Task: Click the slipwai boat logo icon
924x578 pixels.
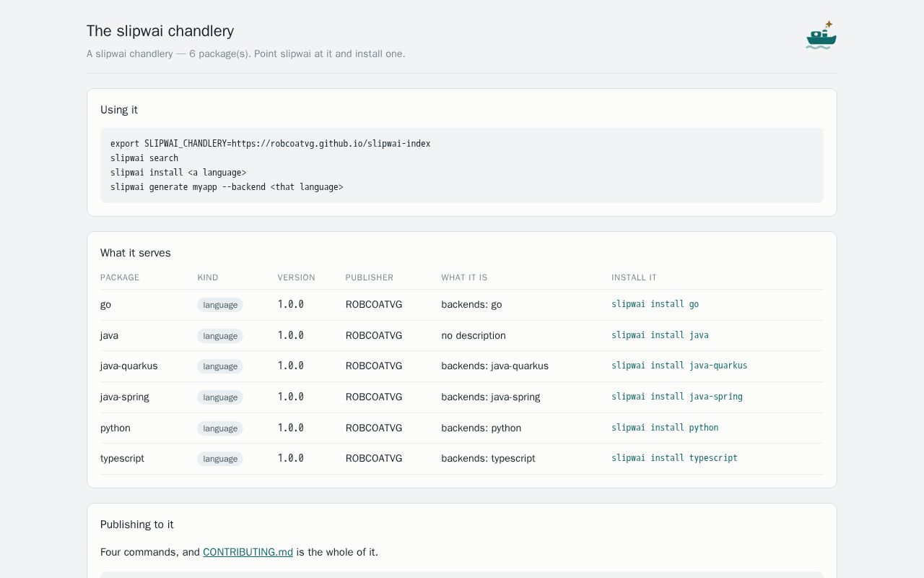Action: coord(821,35)
